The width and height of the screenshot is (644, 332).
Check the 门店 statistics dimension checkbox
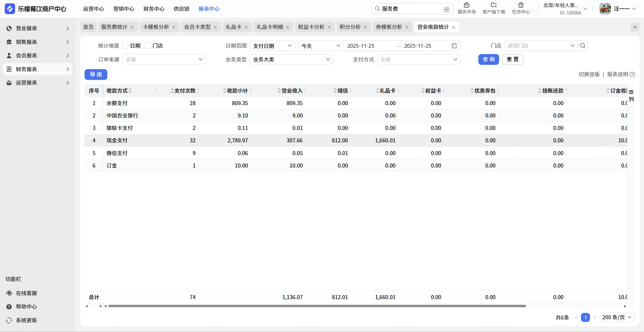click(148, 46)
